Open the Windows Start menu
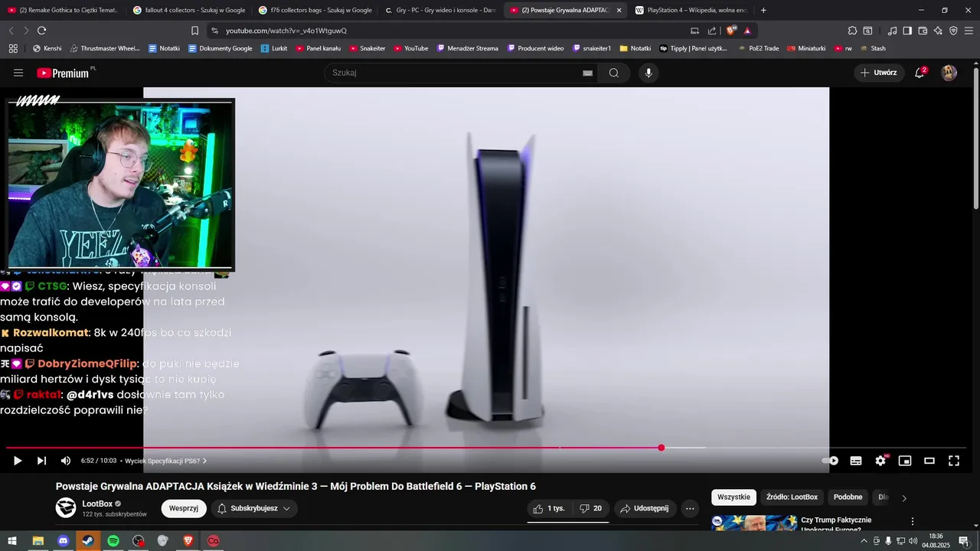This screenshot has width=980, height=551. (x=12, y=541)
